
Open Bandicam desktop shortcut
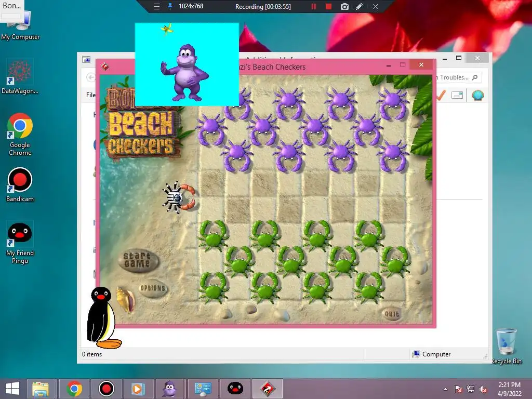[20, 185]
